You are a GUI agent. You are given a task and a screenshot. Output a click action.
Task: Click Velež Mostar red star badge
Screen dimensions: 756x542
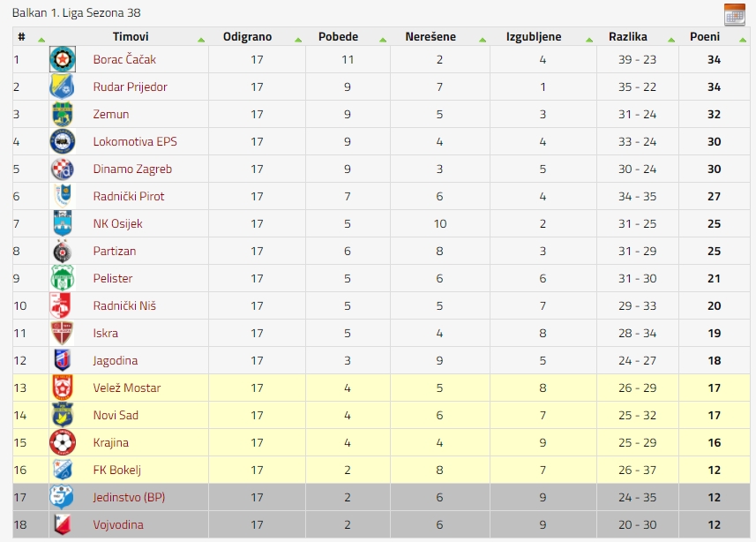pos(63,388)
